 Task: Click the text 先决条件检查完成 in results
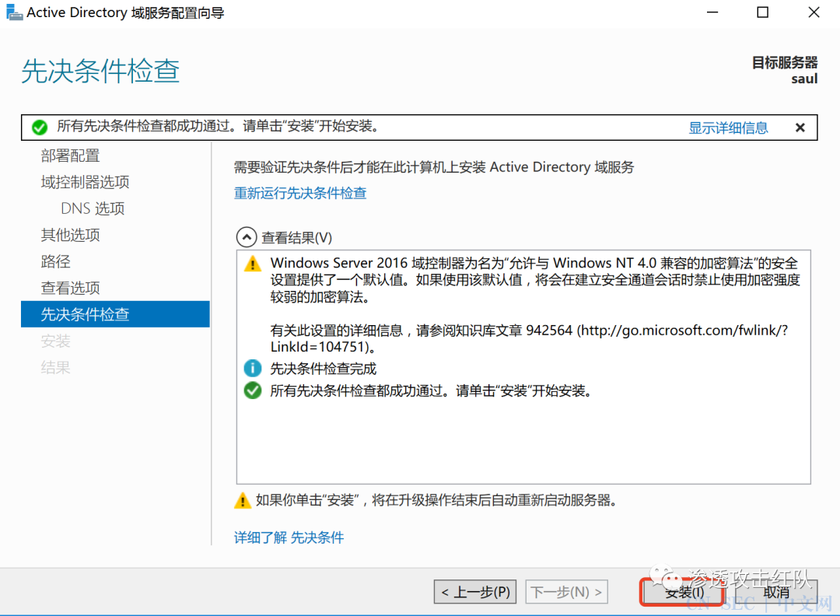tap(323, 369)
